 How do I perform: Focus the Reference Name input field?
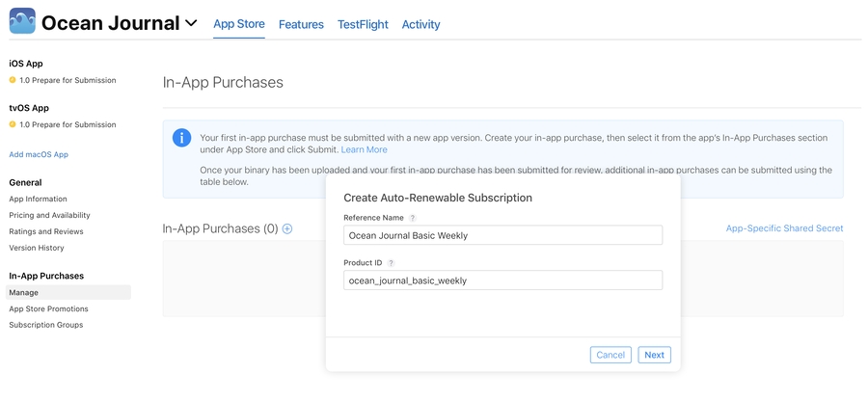(502, 235)
